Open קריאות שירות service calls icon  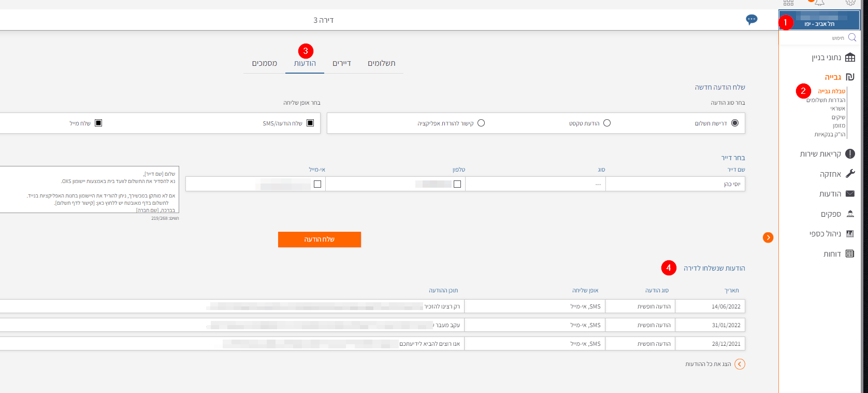[850, 154]
